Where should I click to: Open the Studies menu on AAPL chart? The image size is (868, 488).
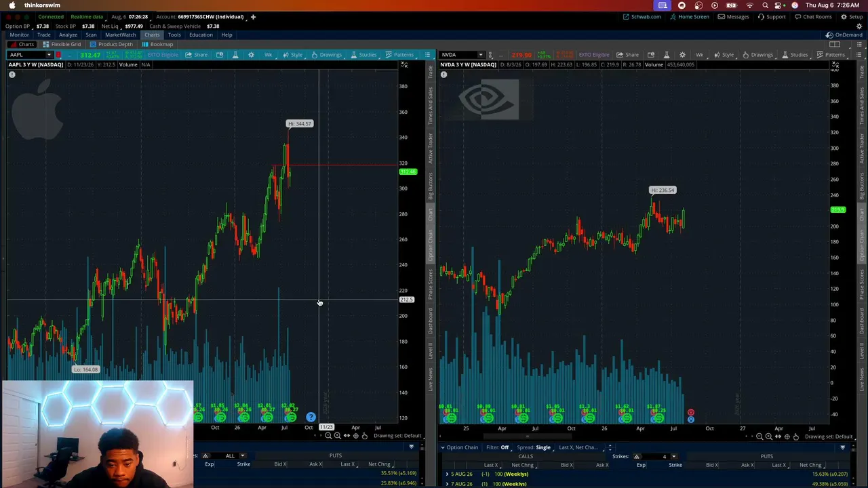click(x=363, y=54)
